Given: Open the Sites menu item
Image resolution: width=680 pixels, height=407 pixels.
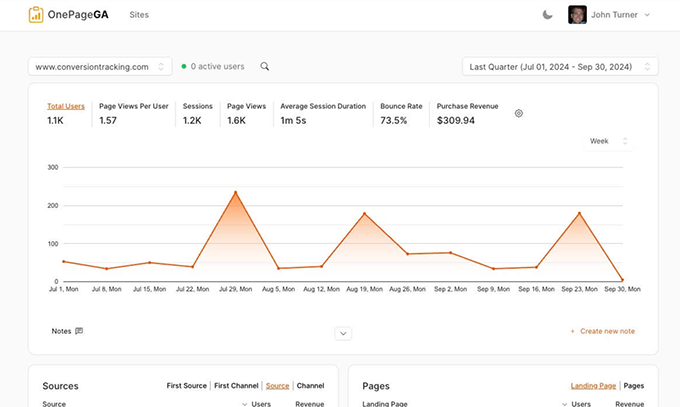Looking at the screenshot, I should 140,15.
